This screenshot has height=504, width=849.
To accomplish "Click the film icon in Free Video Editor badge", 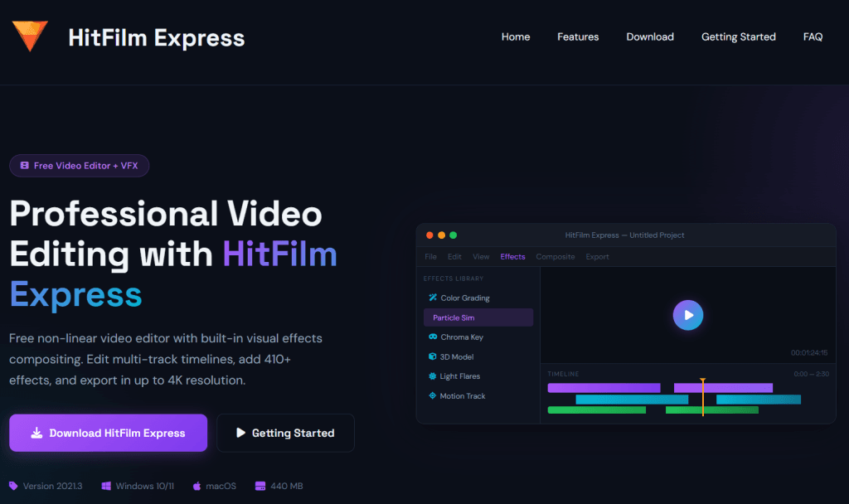I will 24,166.
